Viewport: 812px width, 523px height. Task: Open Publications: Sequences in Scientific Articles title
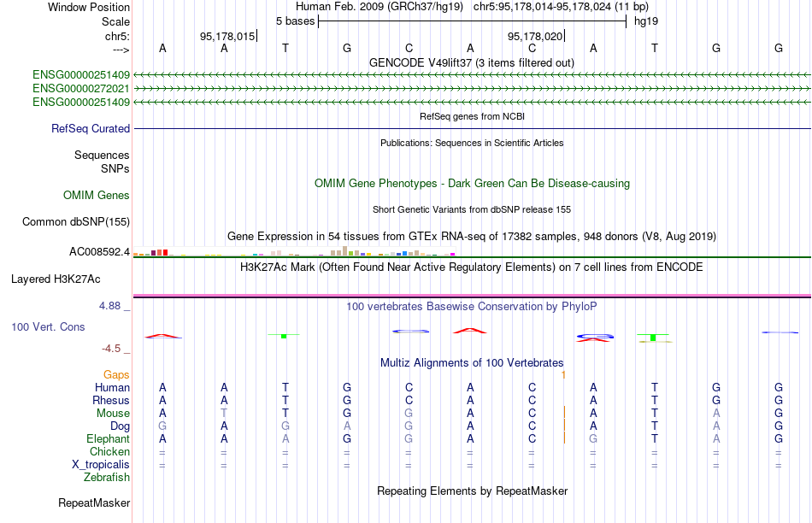(472, 143)
